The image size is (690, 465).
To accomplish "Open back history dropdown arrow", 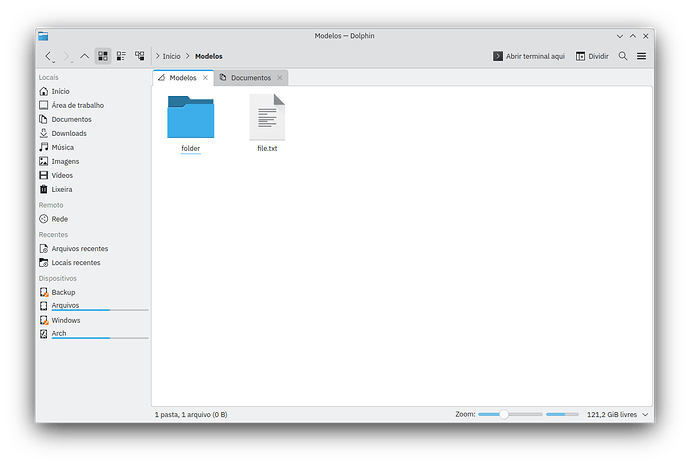I will (54, 62).
